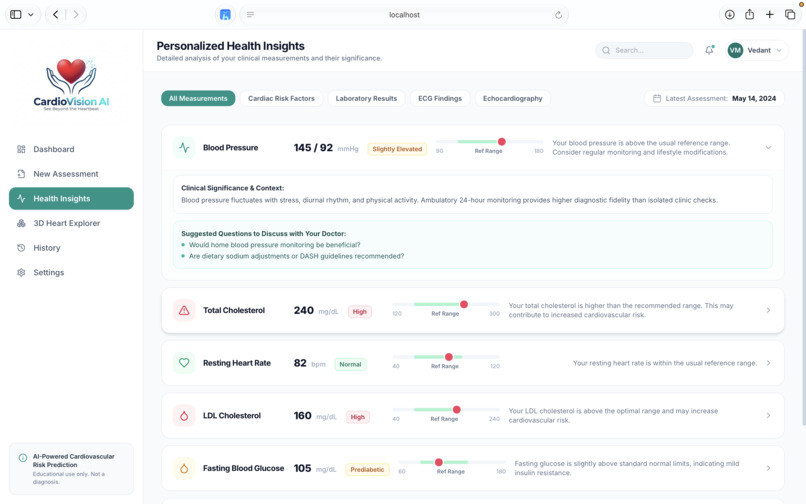The width and height of the screenshot is (806, 504).
Task: Show tab overview icon
Action: pos(790,14)
